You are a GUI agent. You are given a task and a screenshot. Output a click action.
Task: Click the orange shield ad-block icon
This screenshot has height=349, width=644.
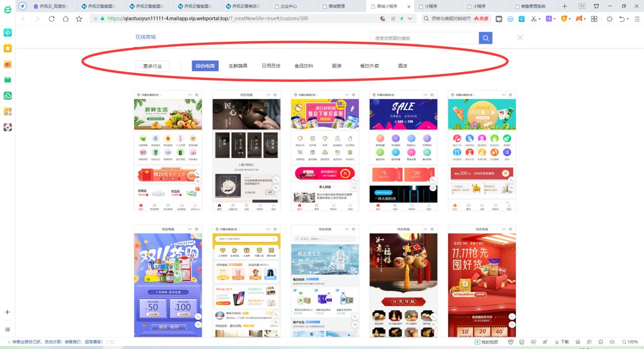565,19
